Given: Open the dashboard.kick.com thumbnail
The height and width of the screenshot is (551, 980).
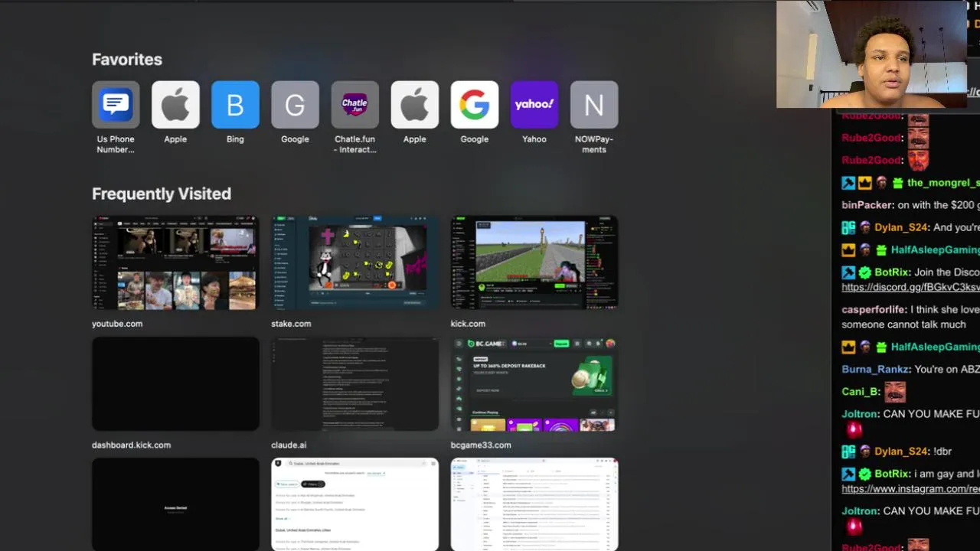Looking at the screenshot, I should 175,383.
